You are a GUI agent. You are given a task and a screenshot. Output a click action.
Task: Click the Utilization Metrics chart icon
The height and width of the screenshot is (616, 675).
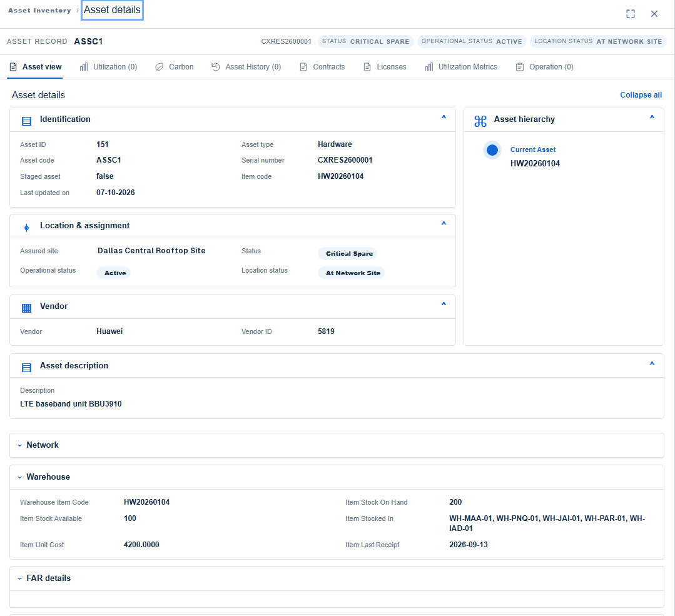point(429,67)
